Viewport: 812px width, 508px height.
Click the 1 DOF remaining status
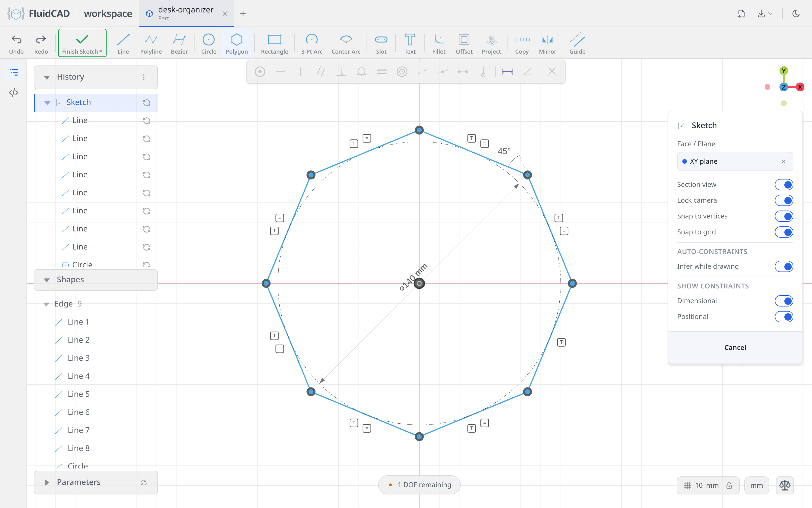[419, 485]
